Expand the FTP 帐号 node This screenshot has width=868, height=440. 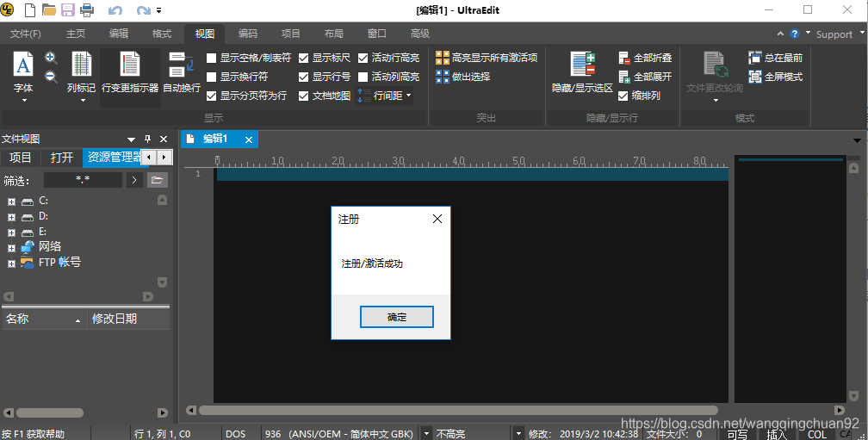pyautogui.click(x=11, y=264)
